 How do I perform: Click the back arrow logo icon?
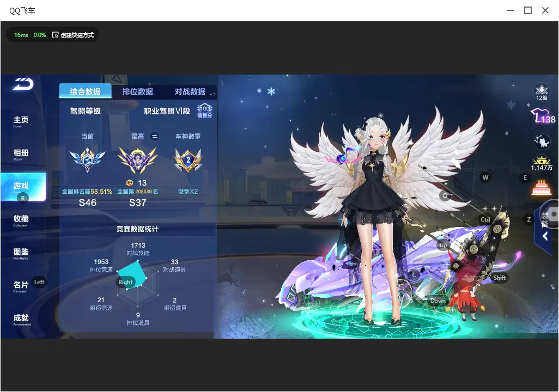coord(23,84)
